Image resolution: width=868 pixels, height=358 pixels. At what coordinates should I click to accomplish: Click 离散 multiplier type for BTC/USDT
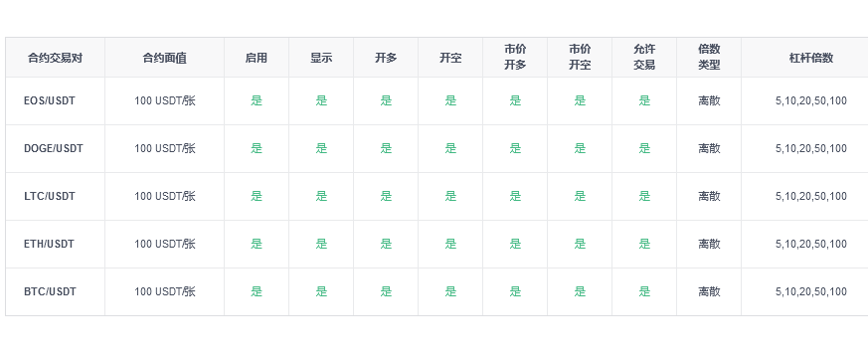[709, 291]
